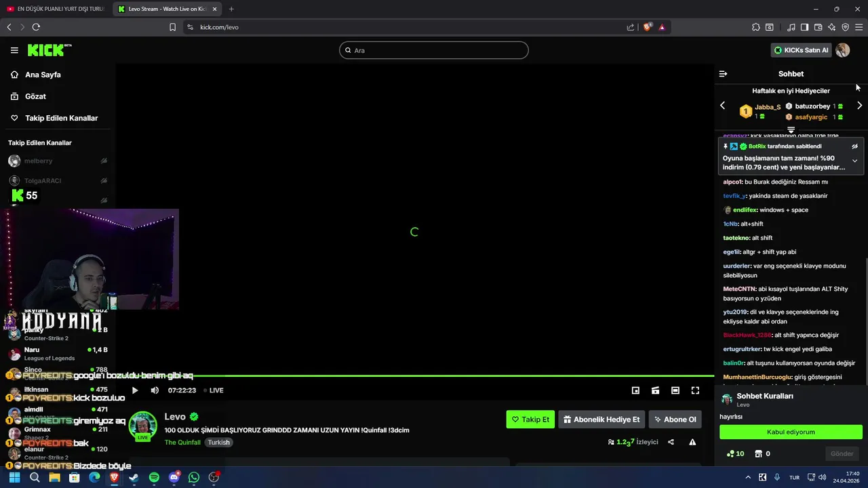Open the clip creation icon
The width and height of the screenshot is (868, 488).
click(655, 390)
